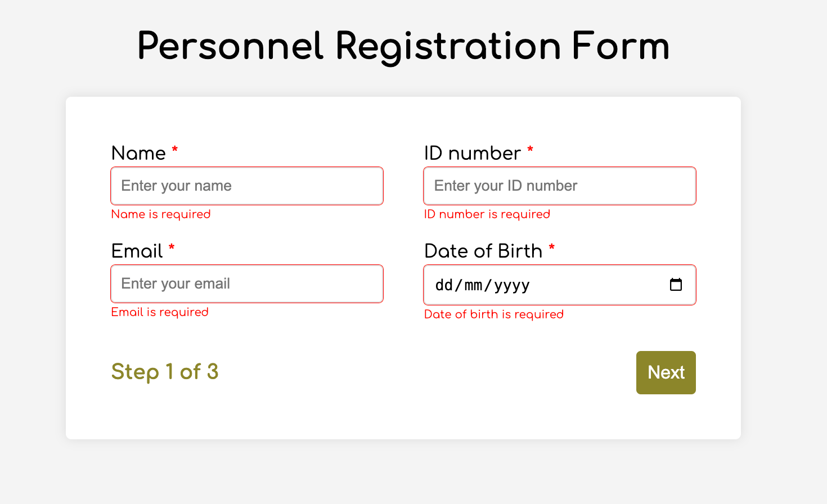The image size is (827, 504).
Task: Click the Name is required error message
Action: click(x=161, y=214)
